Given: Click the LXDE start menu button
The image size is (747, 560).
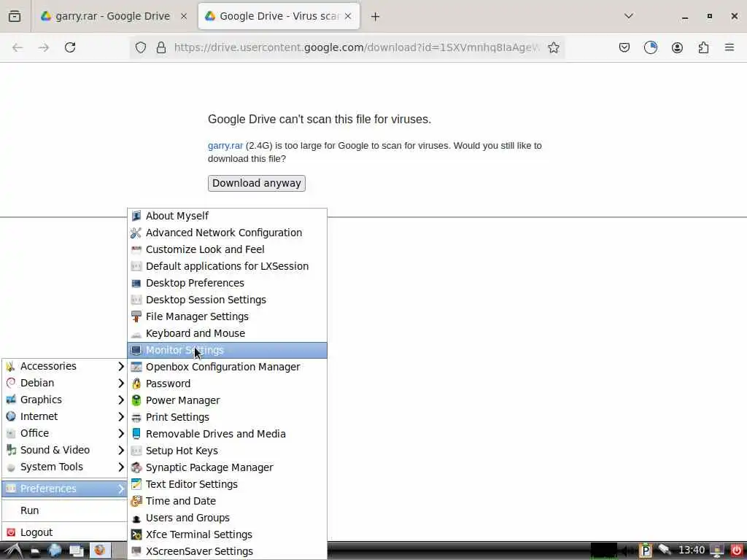Looking at the screenshot, I should point(13,551).
